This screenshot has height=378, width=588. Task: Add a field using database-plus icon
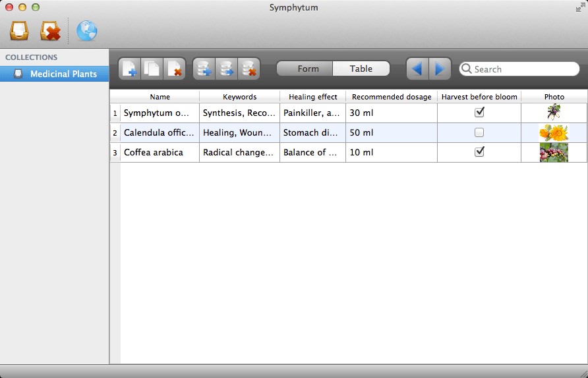(204, 68)
